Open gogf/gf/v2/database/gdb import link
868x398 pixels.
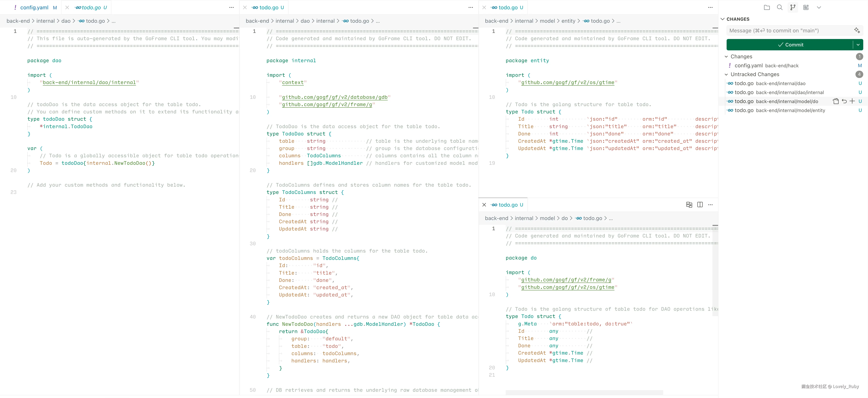click(x=335, y=97)
